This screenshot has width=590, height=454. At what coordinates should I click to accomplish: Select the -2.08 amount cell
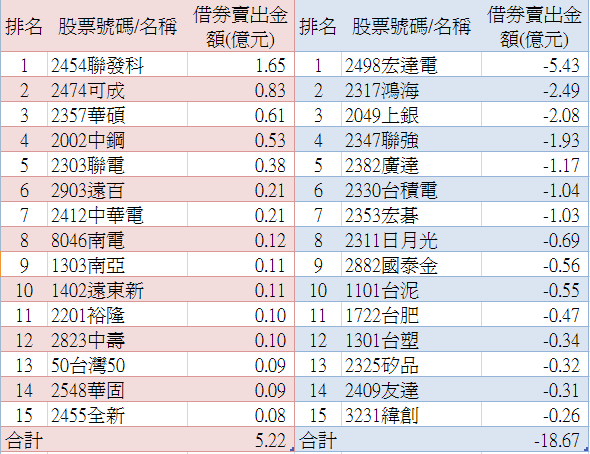pos(535,115)
